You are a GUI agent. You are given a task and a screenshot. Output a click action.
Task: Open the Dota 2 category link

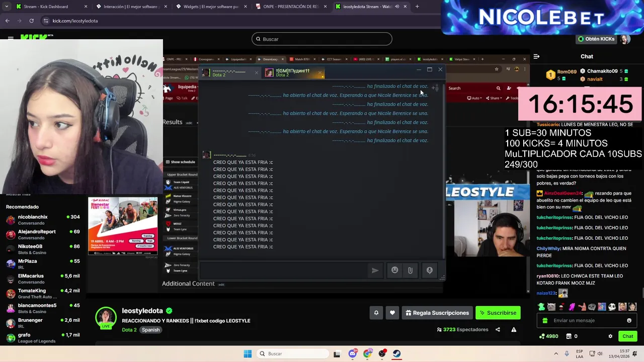[129, 330]
